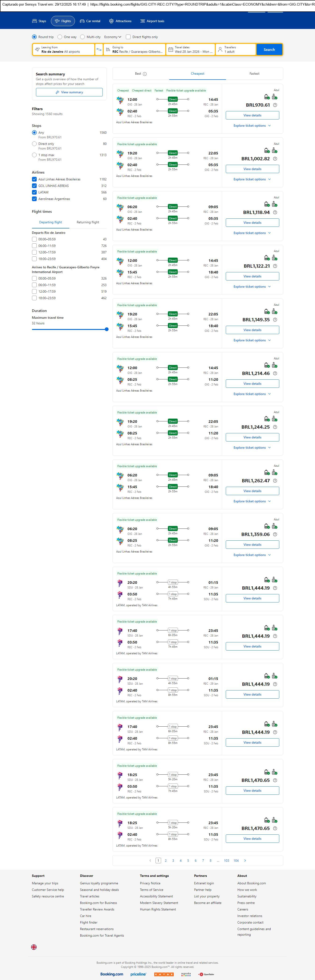Switch to the Fastest sorting tab

(x=255, y=73)
